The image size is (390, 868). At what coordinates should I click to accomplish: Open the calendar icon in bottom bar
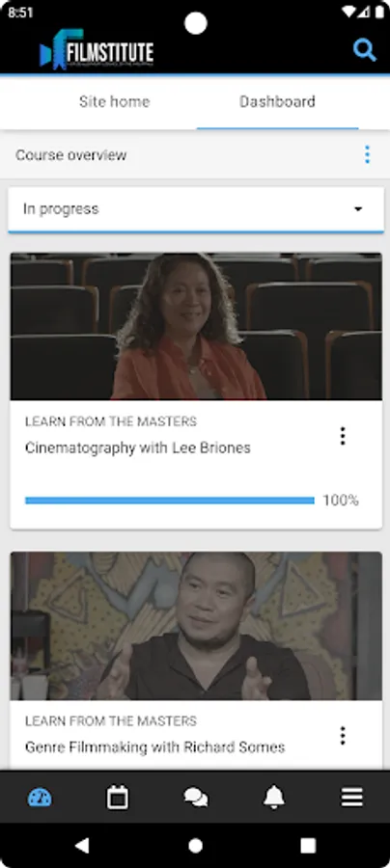(118, 798)
